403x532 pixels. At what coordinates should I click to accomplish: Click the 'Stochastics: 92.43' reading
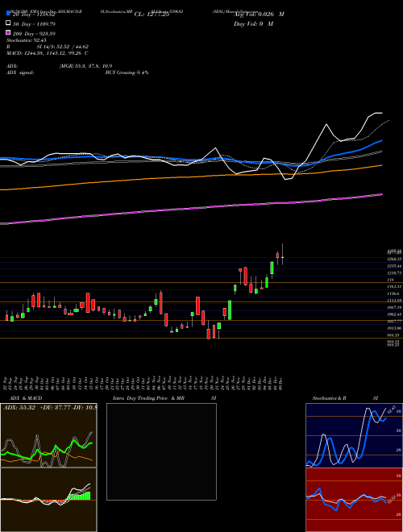(x=27, y=40)
